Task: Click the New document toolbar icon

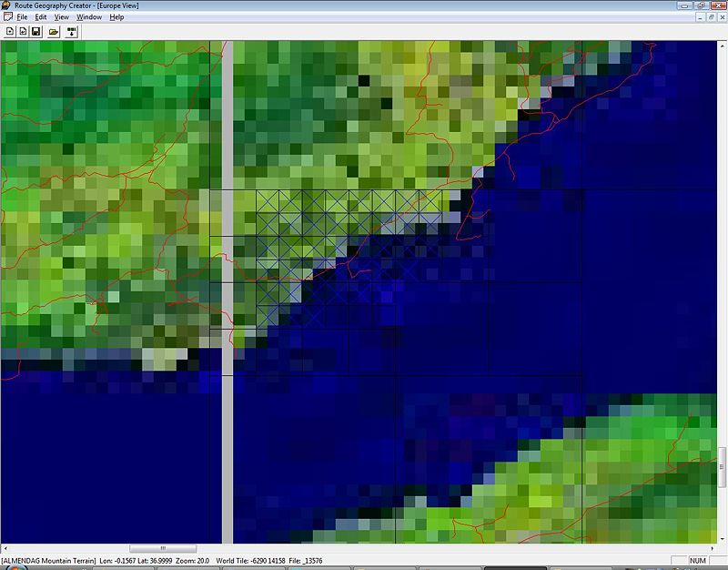Action: pyautogui.click(x=10, y=32)
